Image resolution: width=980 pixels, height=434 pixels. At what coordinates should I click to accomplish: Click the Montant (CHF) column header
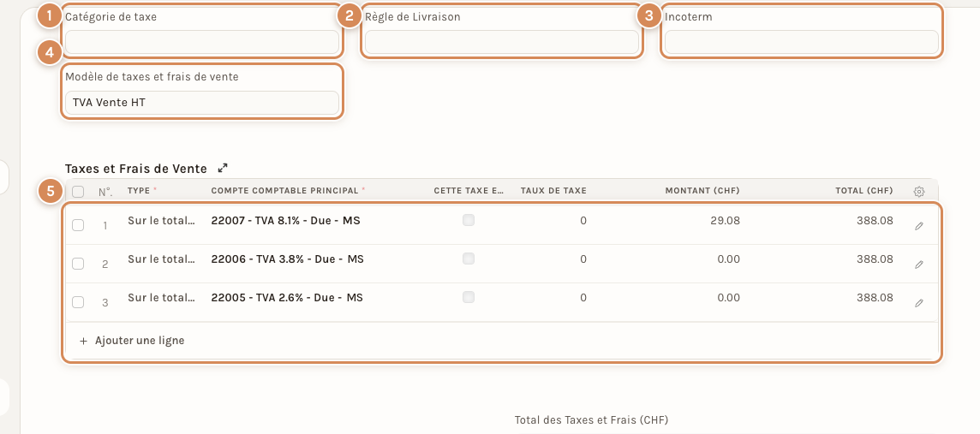tap(702, 190)
